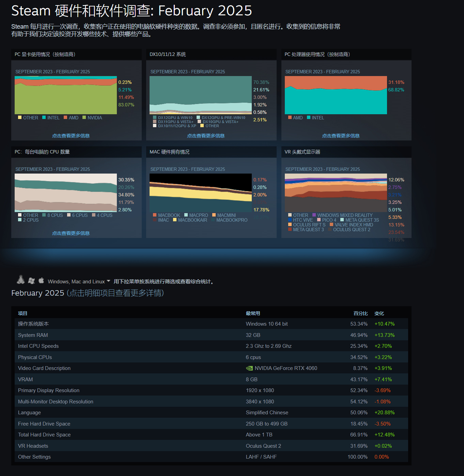
Task: Expand the Physical CPUs row
Action: click(211, 357)
